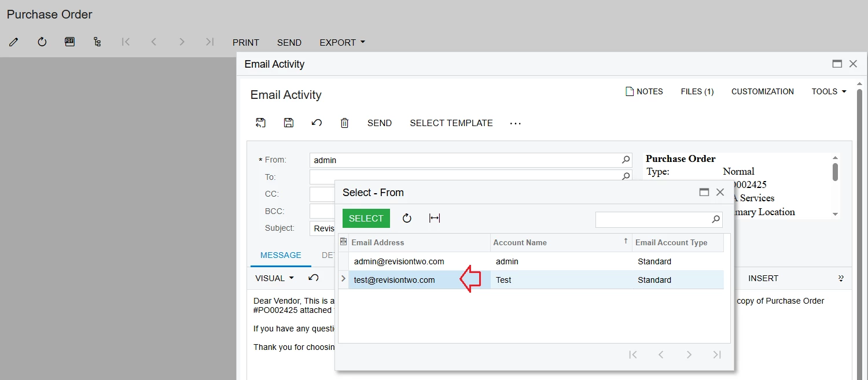The image size is (868, 380).
Task: Click the refresh icon in Purchase Order toolbar
Action: 42,42
